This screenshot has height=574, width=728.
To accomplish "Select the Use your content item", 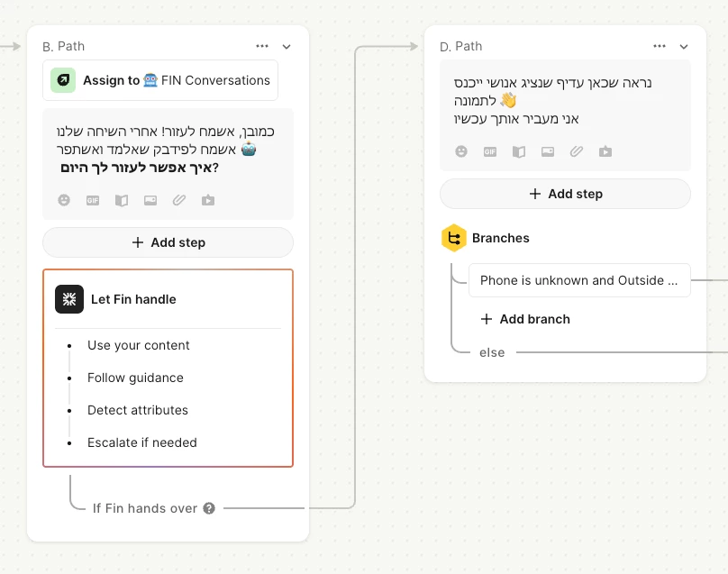I will [x=139, y=345].
